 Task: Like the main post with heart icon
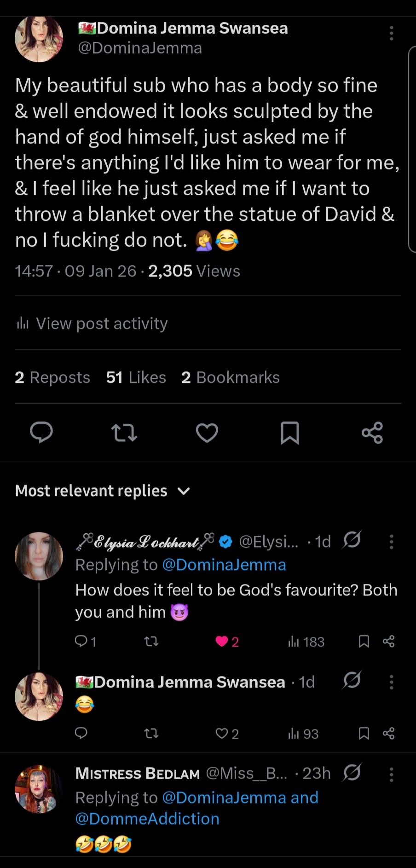tap(207, 433)
